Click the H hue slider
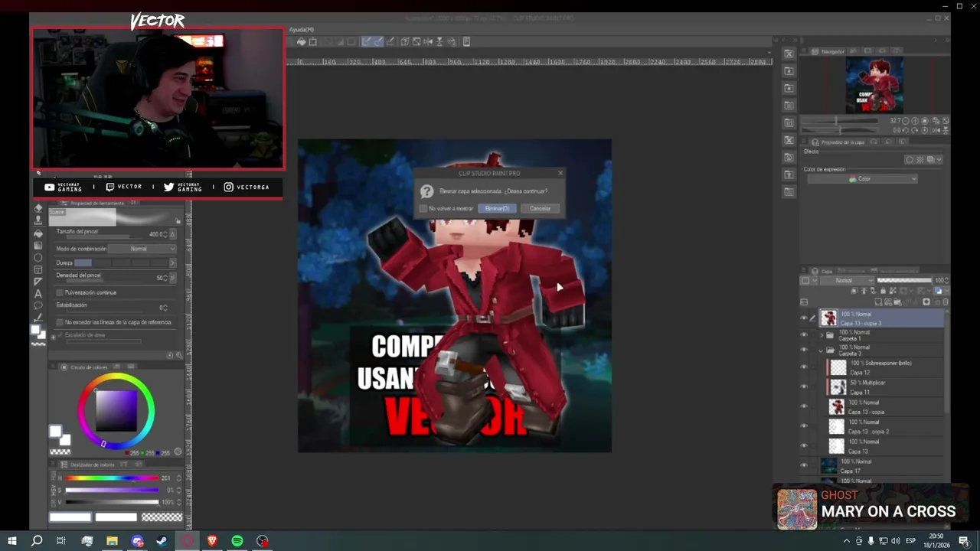The height and width of the screenshot is (551, 980). pos(112,478)
